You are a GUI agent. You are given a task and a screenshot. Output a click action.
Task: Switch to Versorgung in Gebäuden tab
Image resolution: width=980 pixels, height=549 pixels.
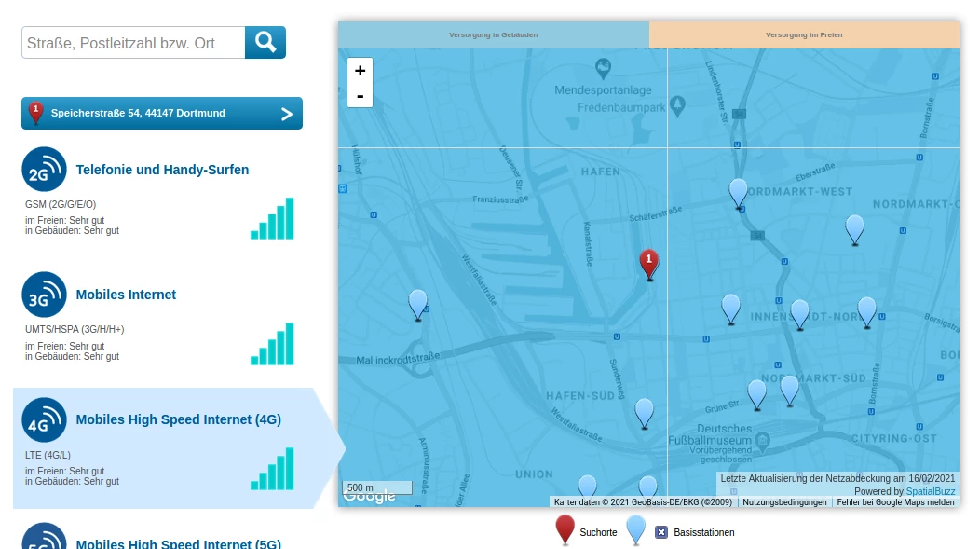(x=494, y=35)
